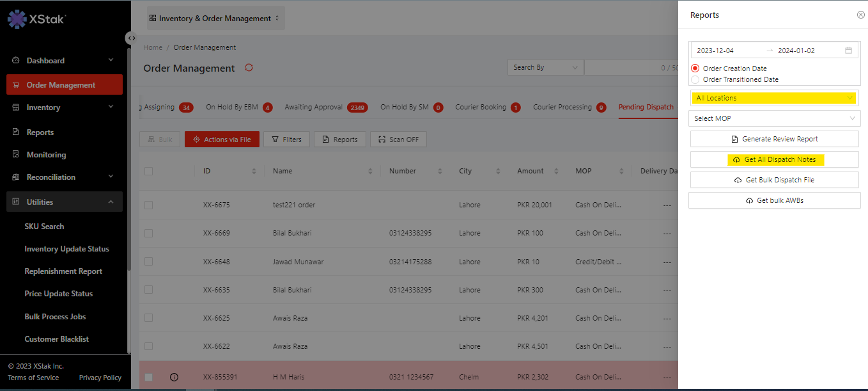Open calendar icon in date range field
This screenshot has height=391, width=868.
(x=848, y=51)
